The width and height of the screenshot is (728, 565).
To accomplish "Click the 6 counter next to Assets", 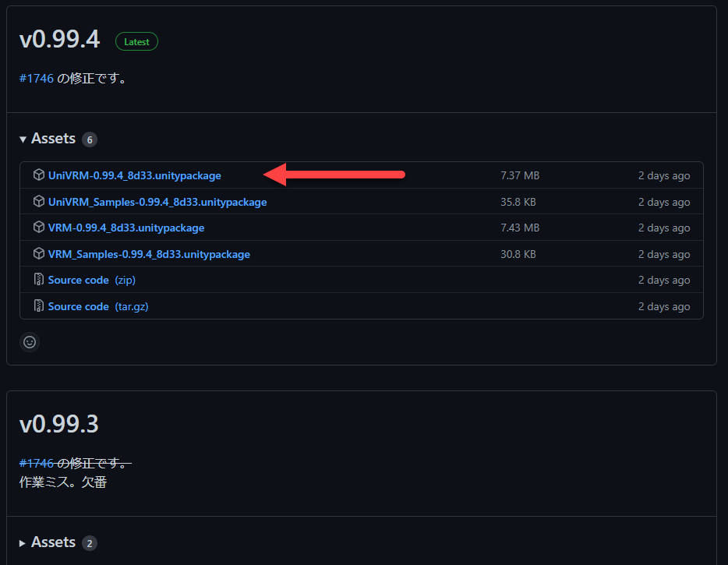I will tap(90, 139).
